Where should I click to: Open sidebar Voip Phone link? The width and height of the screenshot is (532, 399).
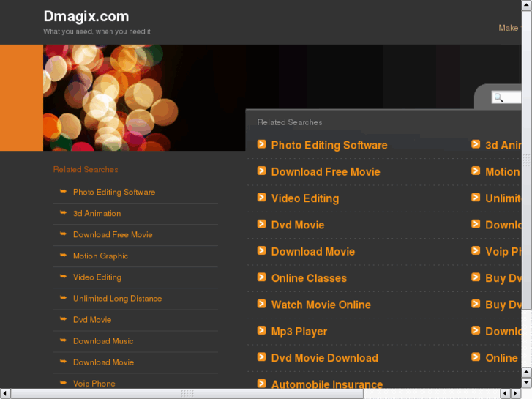coord(94,384)
